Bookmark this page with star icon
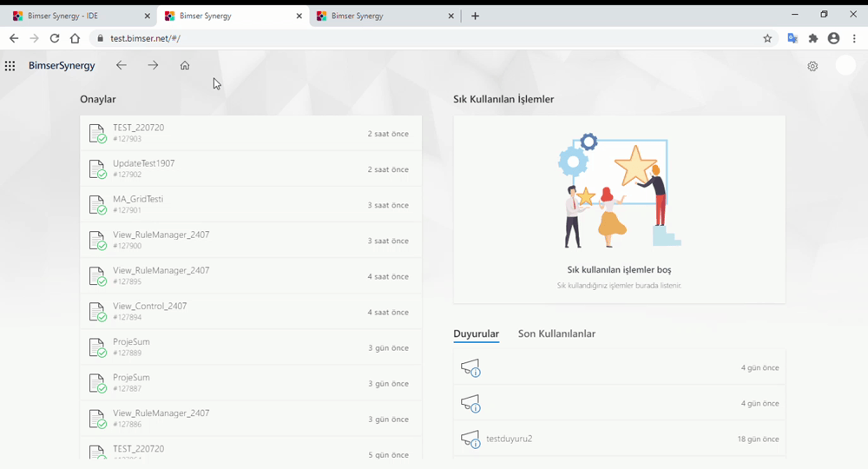Screen dimensions: 868x469 [767, 38]
